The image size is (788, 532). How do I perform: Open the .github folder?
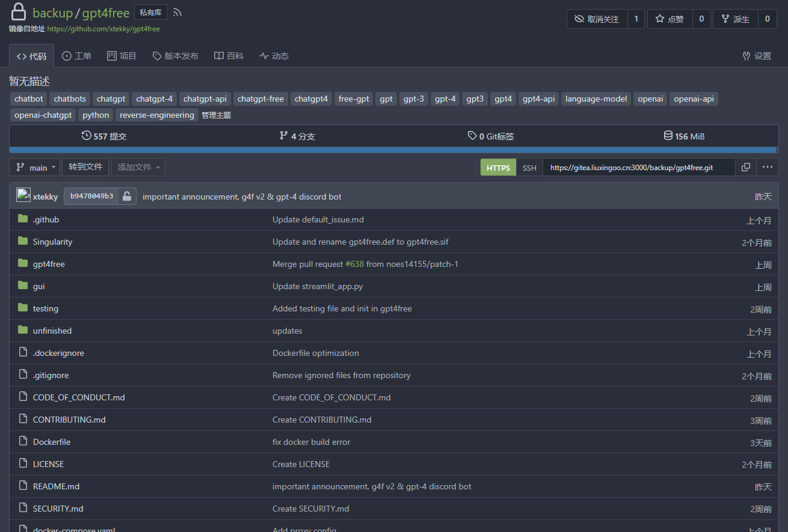pos(46,219)
